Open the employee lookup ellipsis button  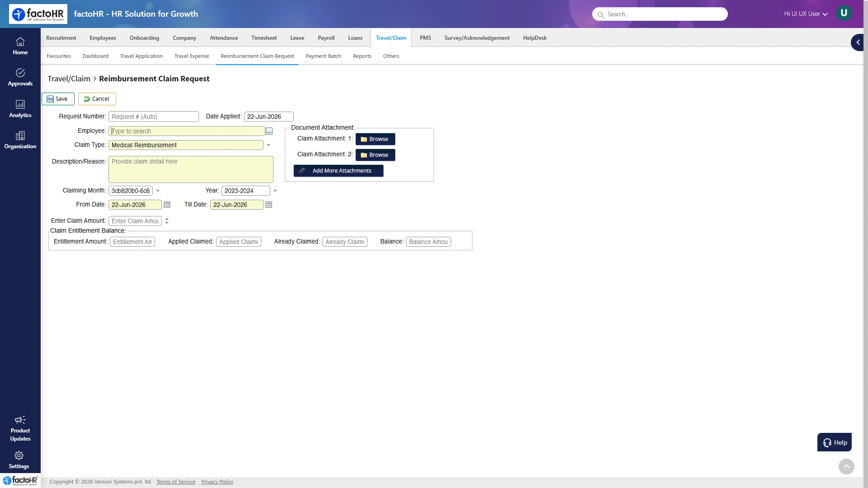click(x=269, y=131)
